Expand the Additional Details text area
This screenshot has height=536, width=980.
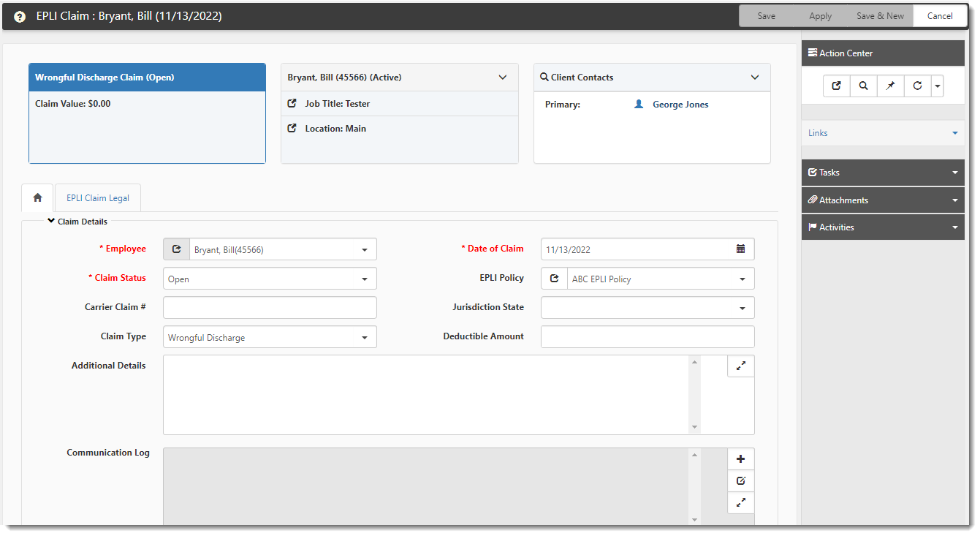click(x=741, y=366)
